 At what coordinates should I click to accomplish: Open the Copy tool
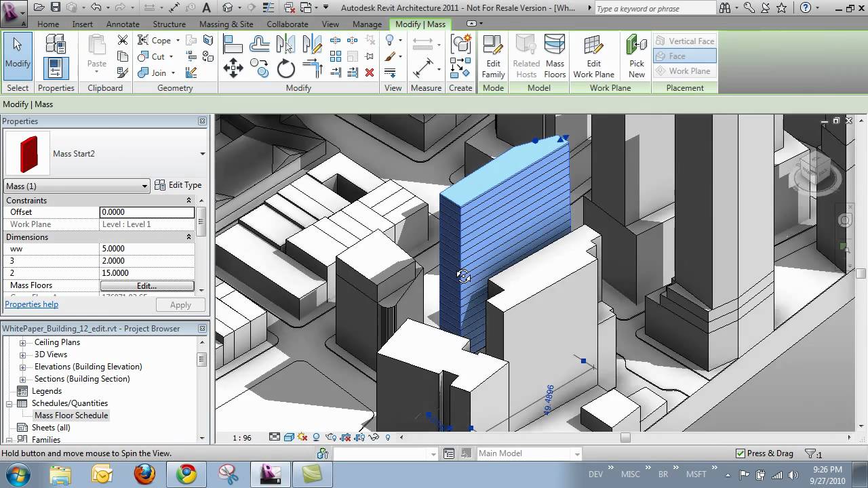click(260, 68)
